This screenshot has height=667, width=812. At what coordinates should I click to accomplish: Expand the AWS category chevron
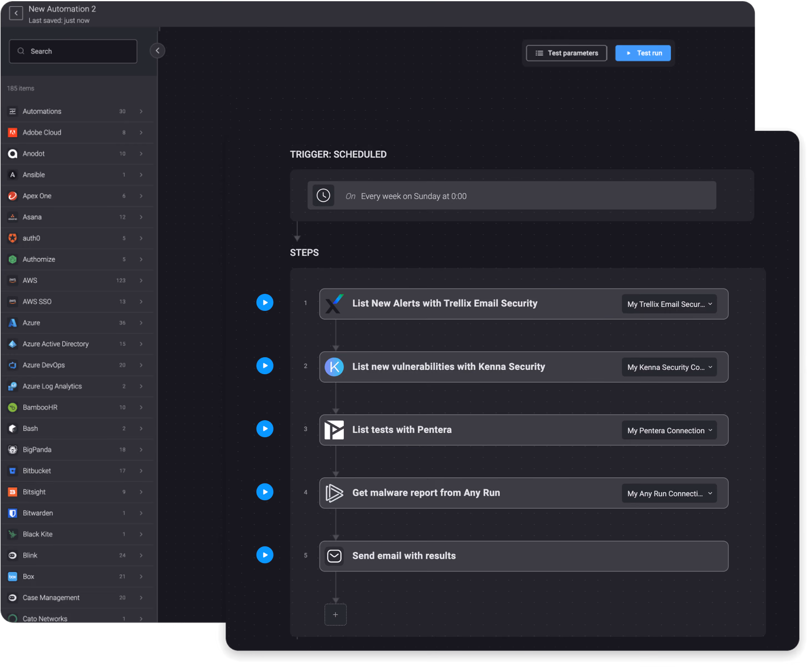click(x=142, y=281)
